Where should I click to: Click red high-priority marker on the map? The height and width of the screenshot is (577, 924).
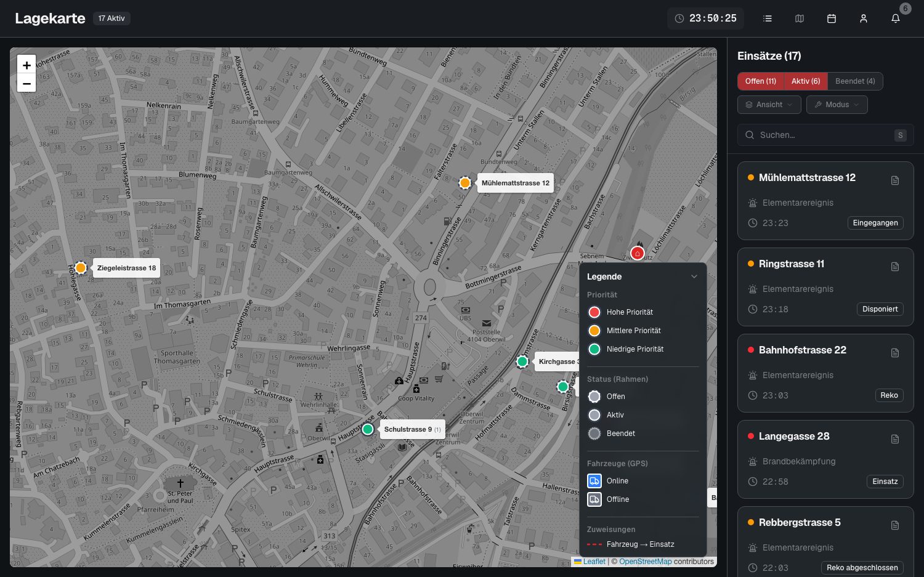point(638,253)
